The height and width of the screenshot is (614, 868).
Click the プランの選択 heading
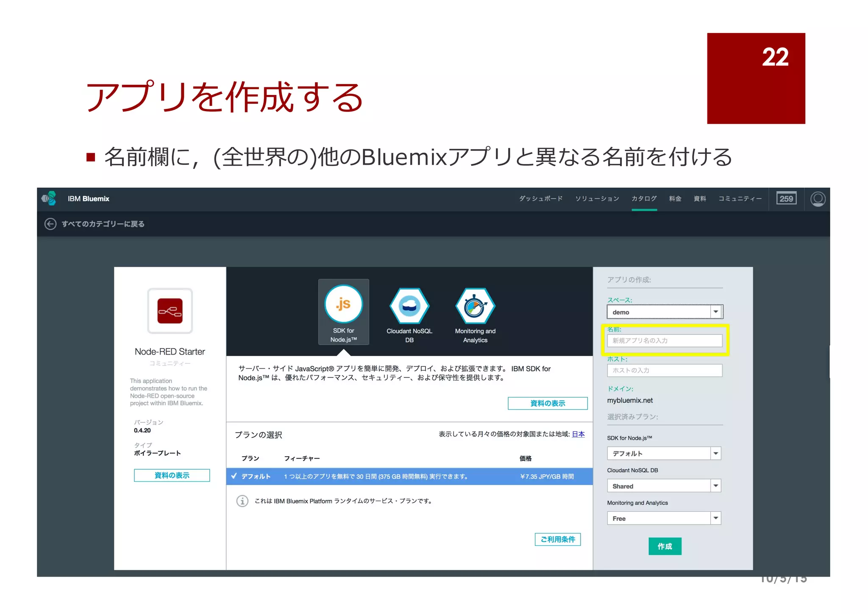click(x=259, y=435)
